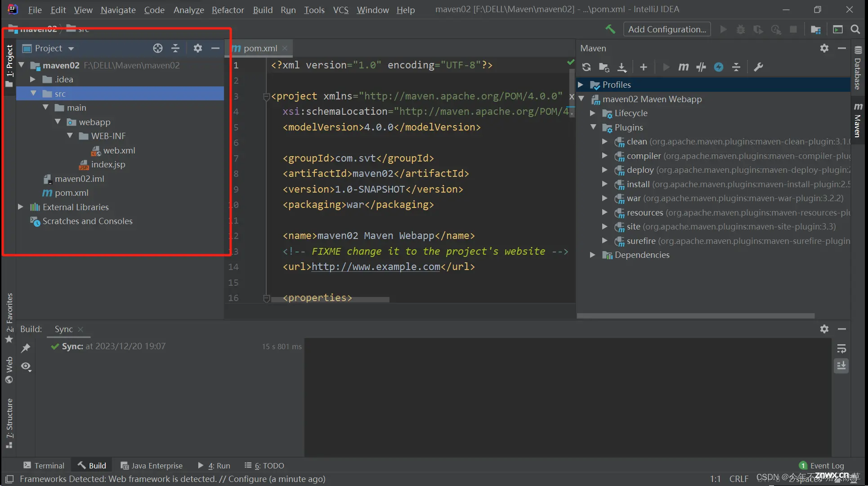
Task: Open the Web tool window
Action: pos(9,370)
